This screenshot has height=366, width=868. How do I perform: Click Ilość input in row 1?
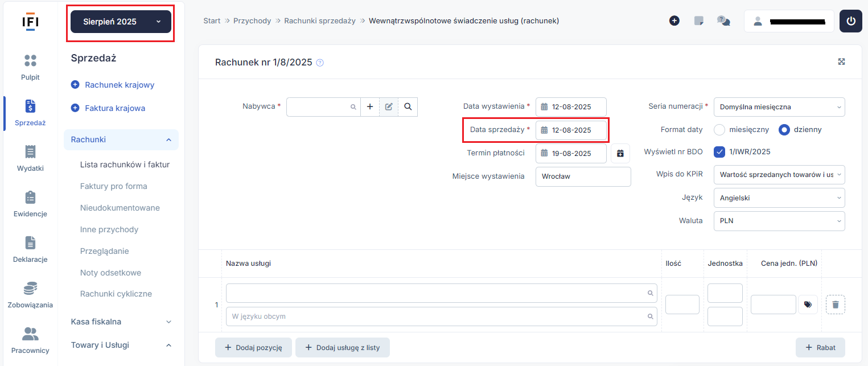pos(682,305)
